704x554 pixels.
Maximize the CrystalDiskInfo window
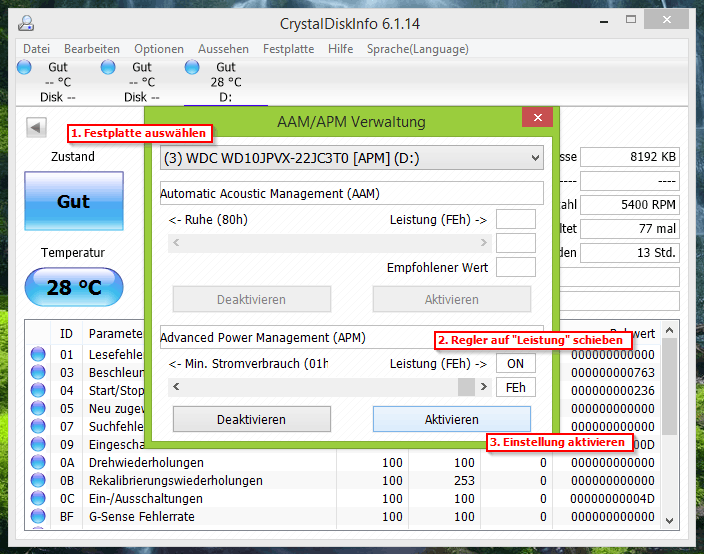tap(631, 19)
